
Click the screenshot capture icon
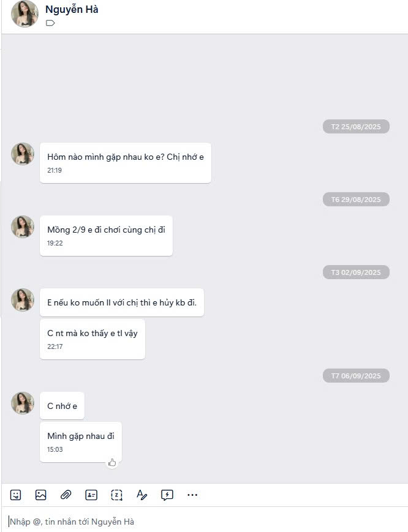116,495
